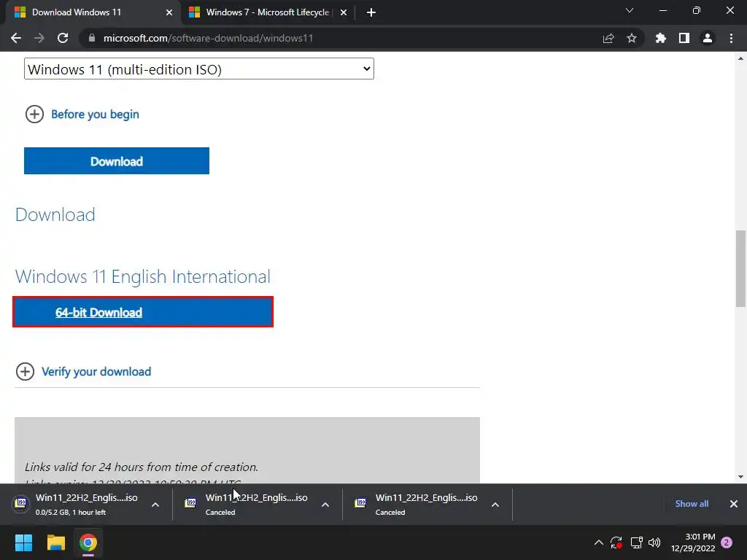Click the first Canceled ISO file icon

(190, 503)
